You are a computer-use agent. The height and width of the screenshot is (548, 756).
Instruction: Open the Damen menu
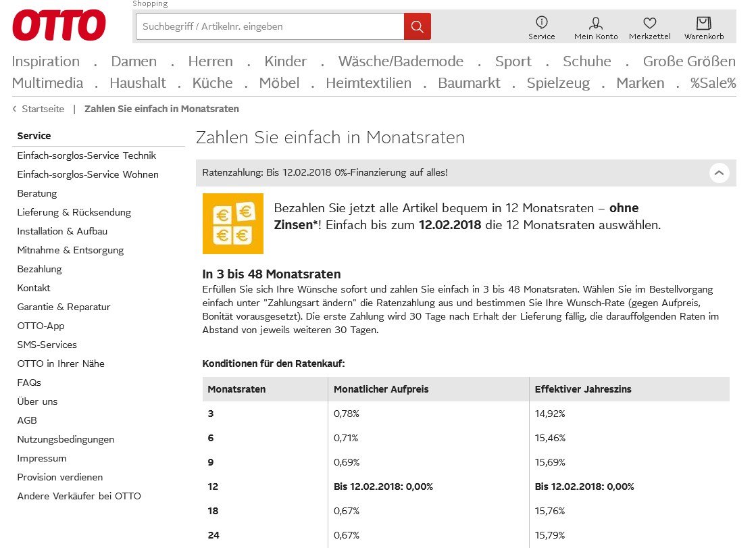pyautogui.click(x=133, y=61)
